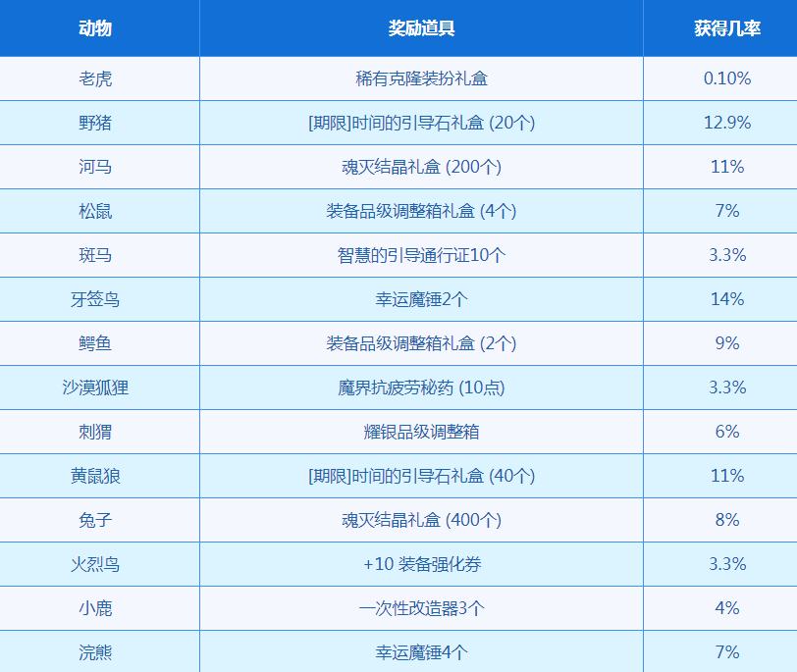
Task: Click 魔界抗疲劳秘药 (10点) reward cell
Action: click(x=421, y=388)
